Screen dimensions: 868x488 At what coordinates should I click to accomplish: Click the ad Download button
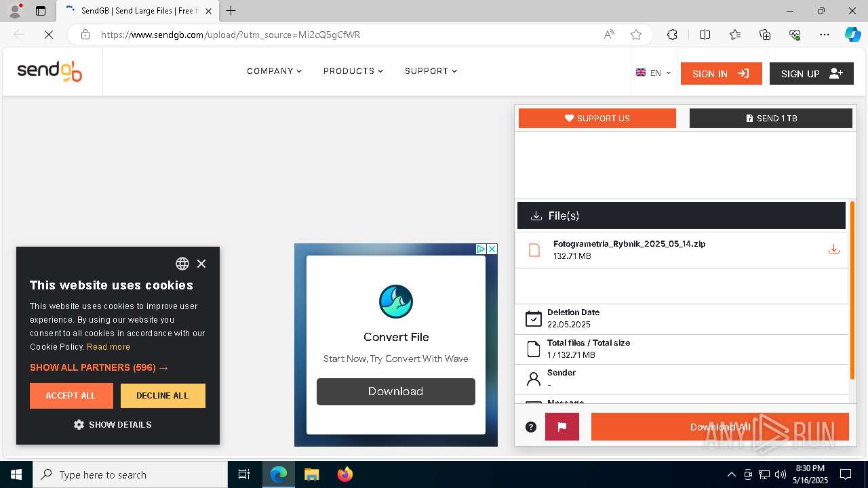(396, 392)
